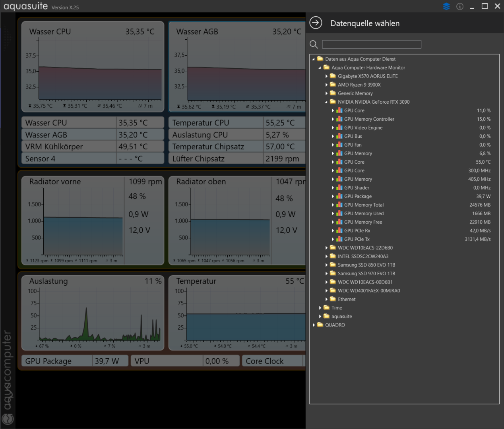504x429 pixels.
Task: Click the Core Clock field
Action: tap(274, 361)
